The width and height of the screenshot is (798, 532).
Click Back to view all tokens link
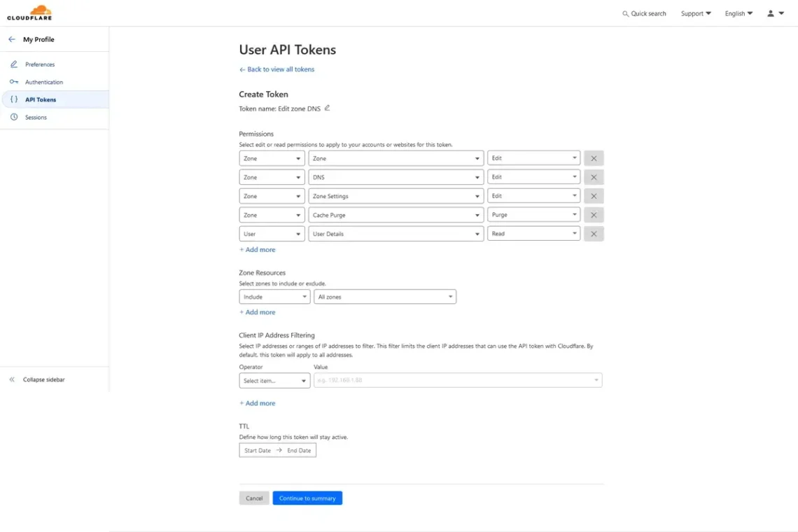click(x=280, y=69)
